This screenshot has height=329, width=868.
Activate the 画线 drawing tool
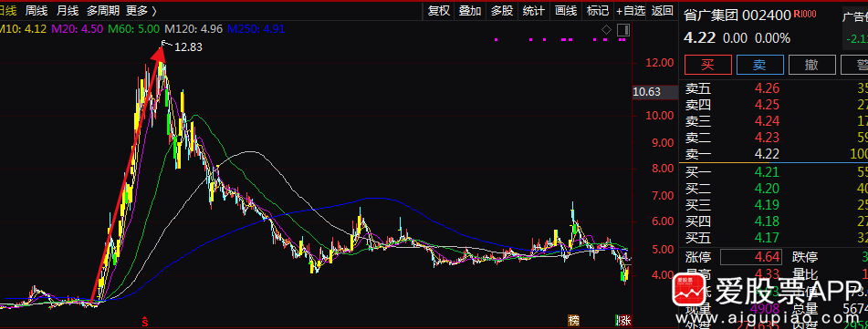[566, 10]
